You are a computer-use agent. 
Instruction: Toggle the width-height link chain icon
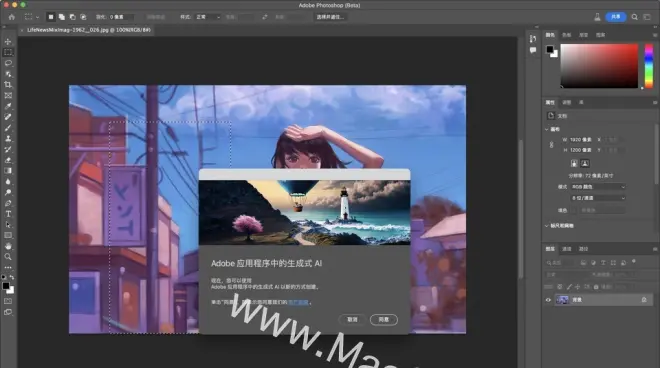click(551, 145)
